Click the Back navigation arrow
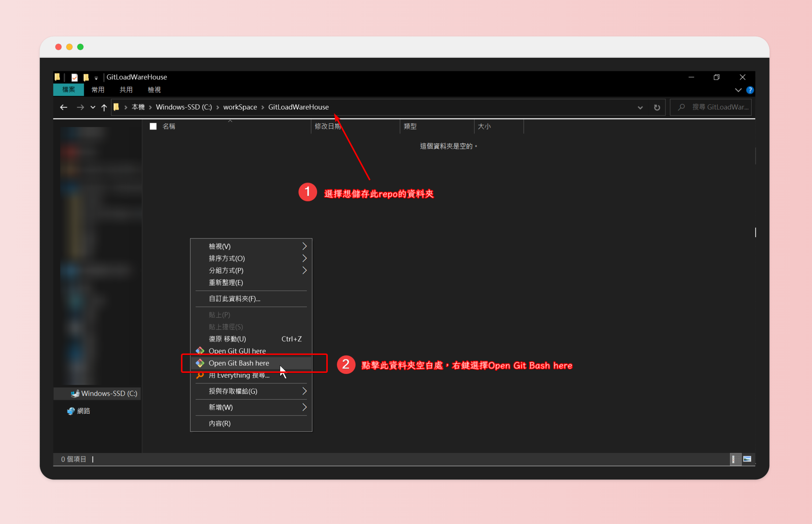This screenshot has width=812, height=524. pyautogui.click(x=64, y=107)
